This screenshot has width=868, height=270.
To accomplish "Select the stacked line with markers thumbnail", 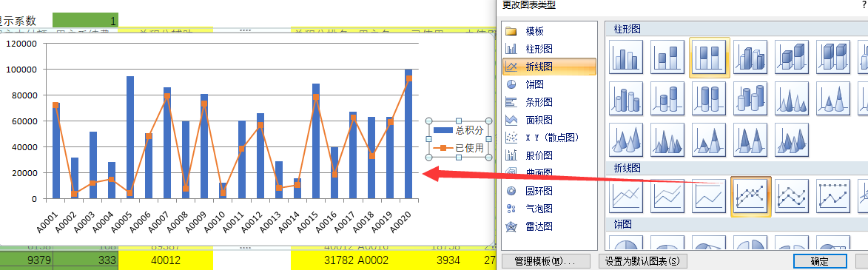I will pyautogui.click(x=793, y=197).
